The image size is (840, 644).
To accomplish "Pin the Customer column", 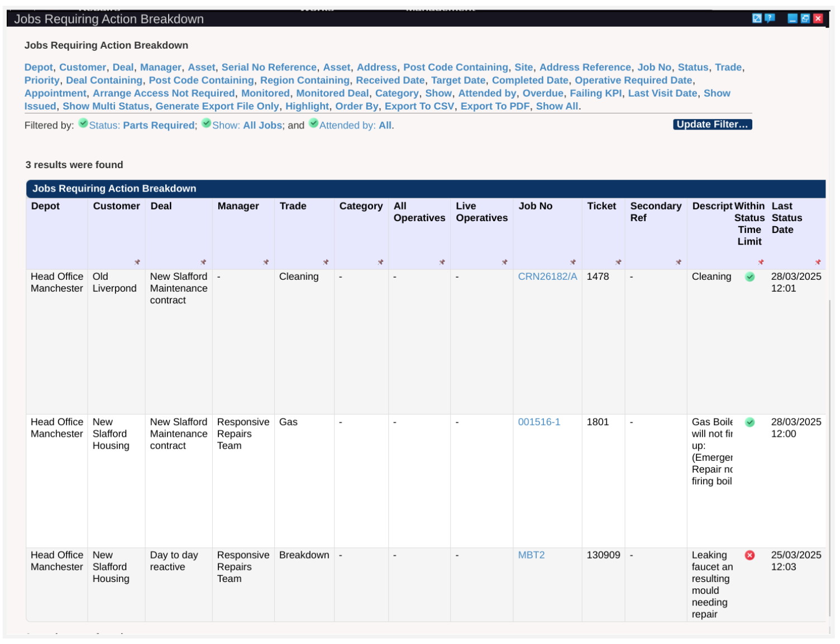I will tap(137, 262).
